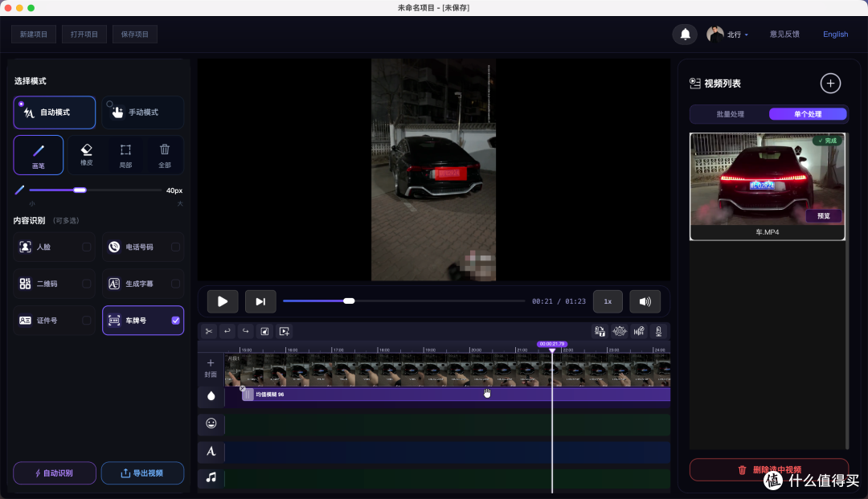Click the video playback progress handle

coord(349,301)
